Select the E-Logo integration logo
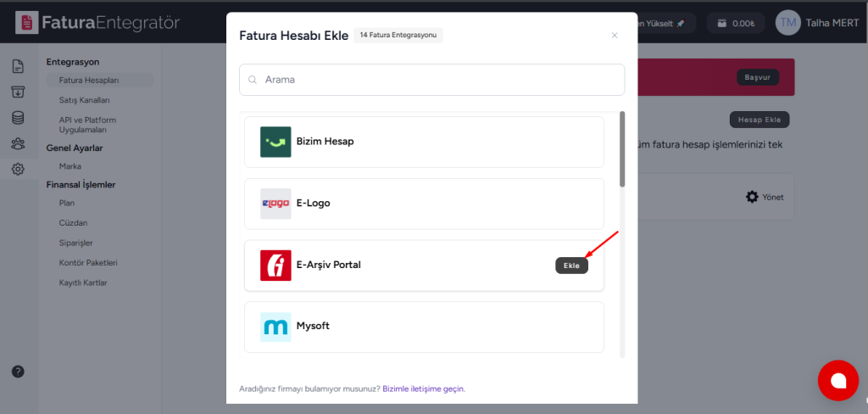 click(x=275, y=204)
